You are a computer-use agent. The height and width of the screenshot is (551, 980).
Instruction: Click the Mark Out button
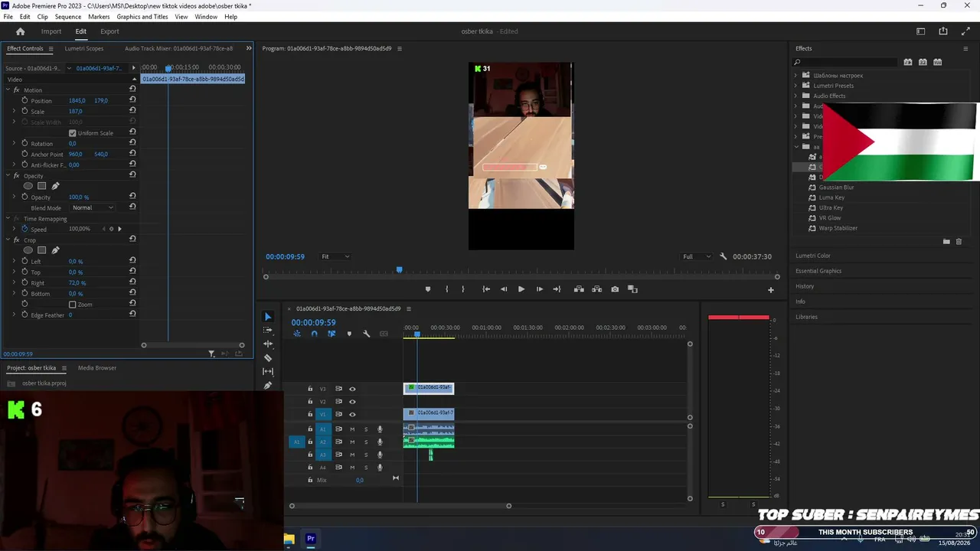point(462,289)
